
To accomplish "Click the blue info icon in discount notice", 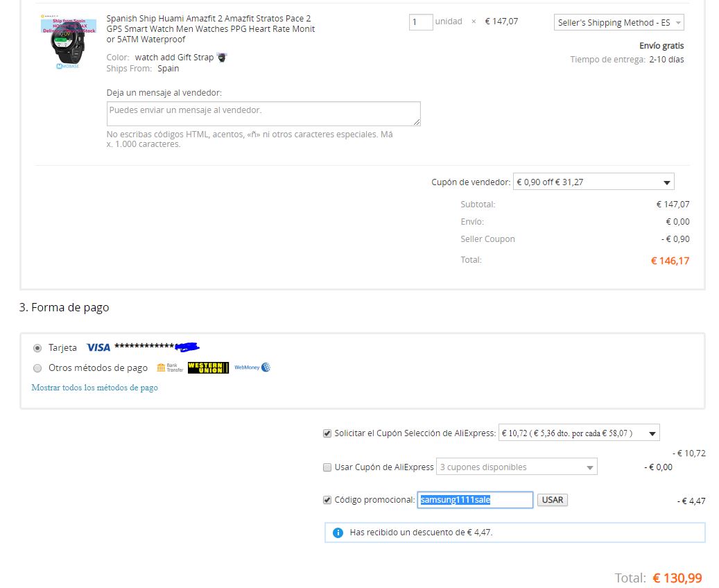I will tap(338, 533).
